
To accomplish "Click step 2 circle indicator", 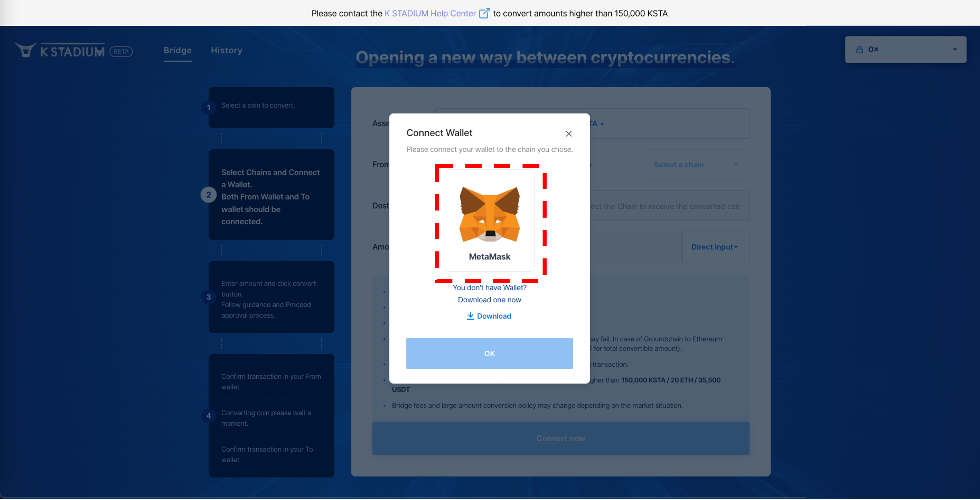I will (208, 195).
